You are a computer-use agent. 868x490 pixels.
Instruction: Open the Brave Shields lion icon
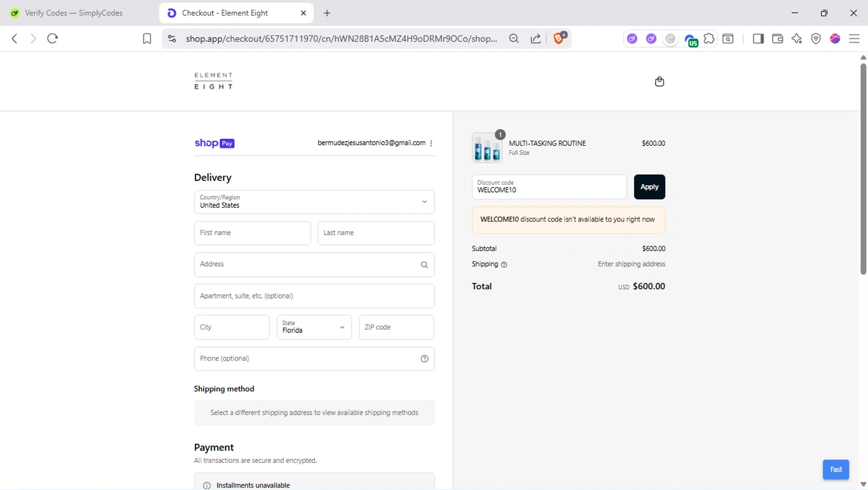pyautogui.click(x=559, y=38)
